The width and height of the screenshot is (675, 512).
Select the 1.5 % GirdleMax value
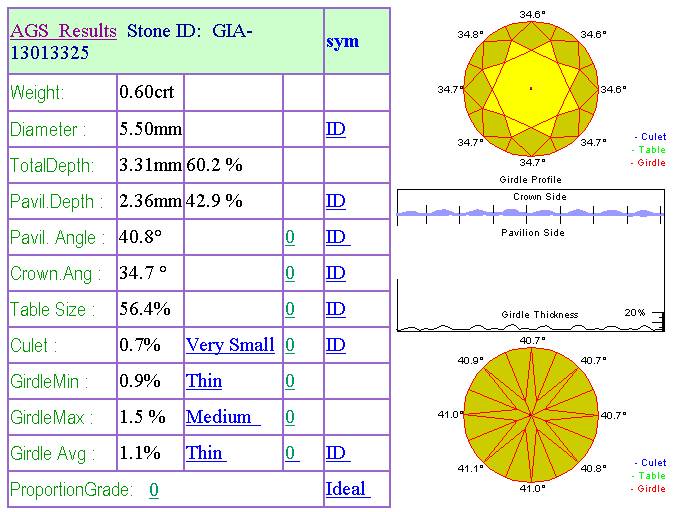point(142,417)
